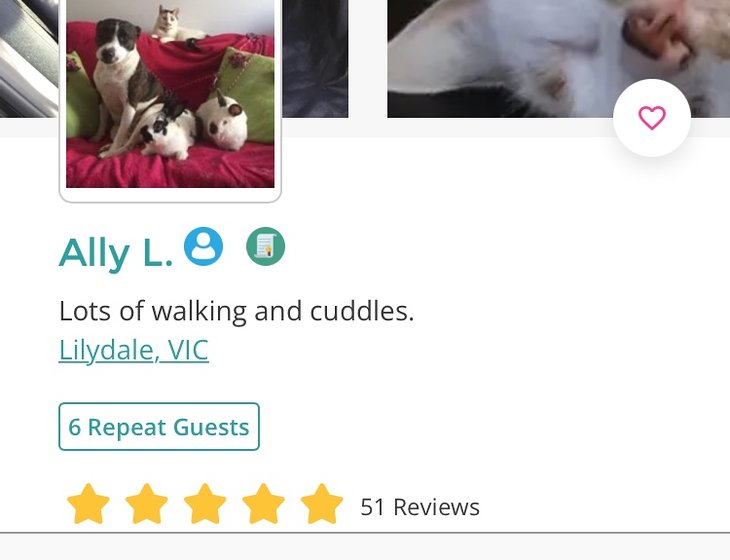This screenshot has width=730, height=560.
Task: Click the fifth yellow rating star
Action: 322,504
